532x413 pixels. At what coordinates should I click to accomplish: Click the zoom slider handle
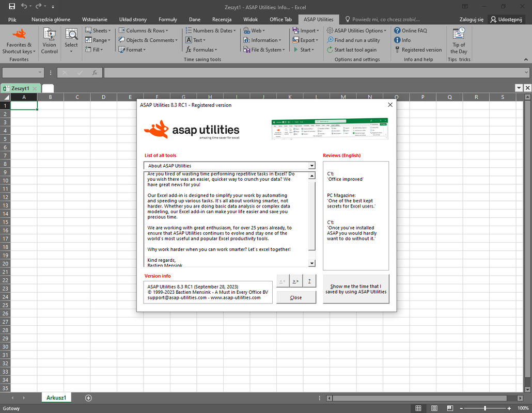coord(485,408)
